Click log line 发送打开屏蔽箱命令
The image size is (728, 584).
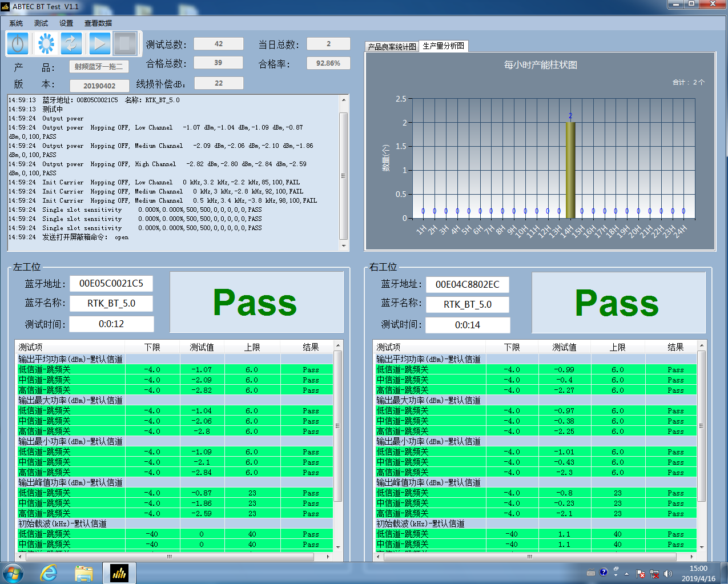(x=69, y=237)
